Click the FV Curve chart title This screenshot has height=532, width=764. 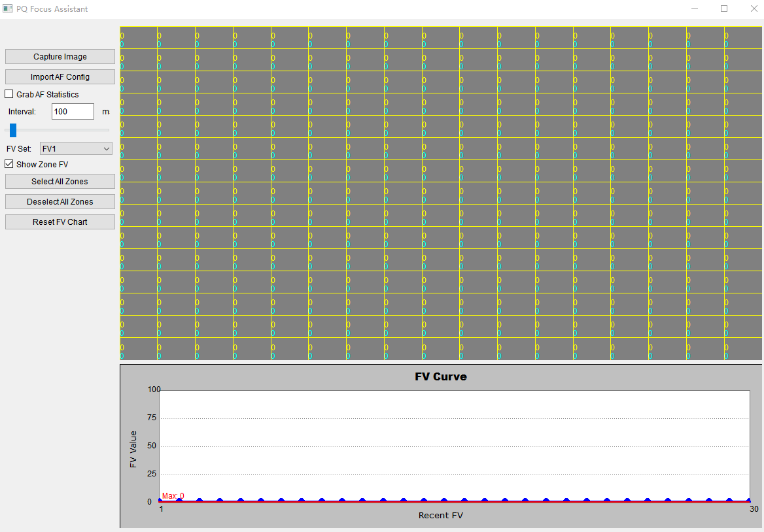click(x=441, y=377)
